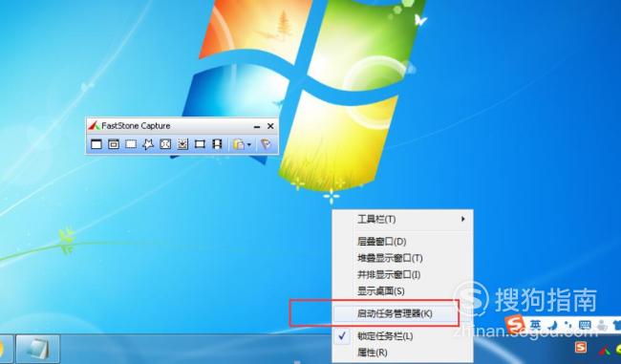Select Capture Scrolling Window tool
Screen dimensions: 621x364
[182, 144]
